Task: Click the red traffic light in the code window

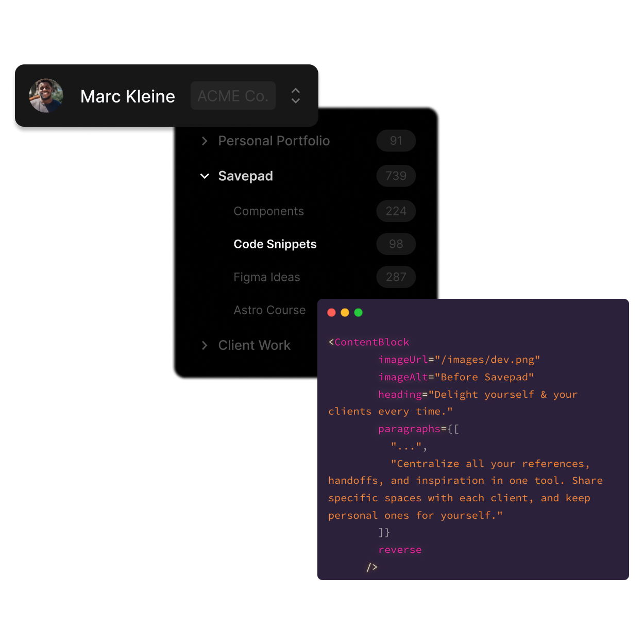Action: (x=331, y=312)
